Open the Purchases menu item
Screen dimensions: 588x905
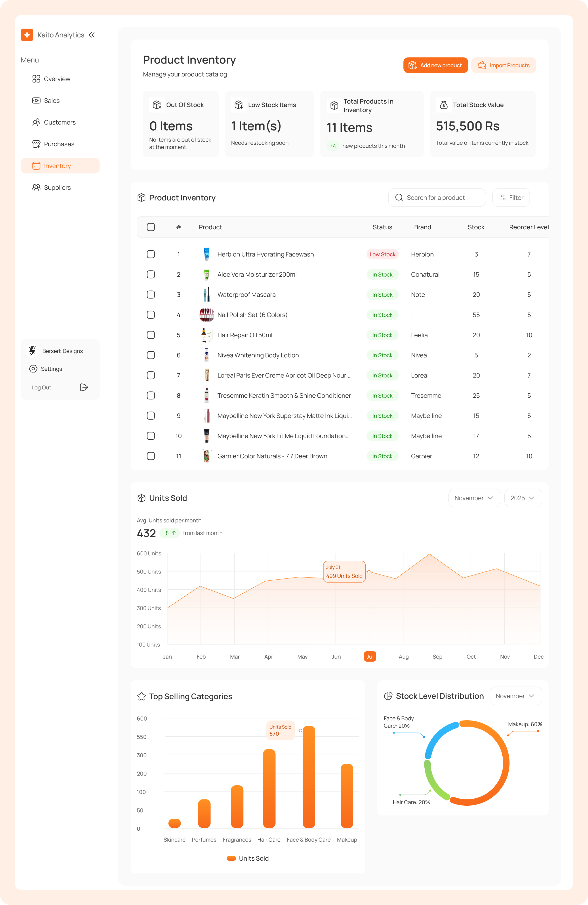[x=59, y=144]
